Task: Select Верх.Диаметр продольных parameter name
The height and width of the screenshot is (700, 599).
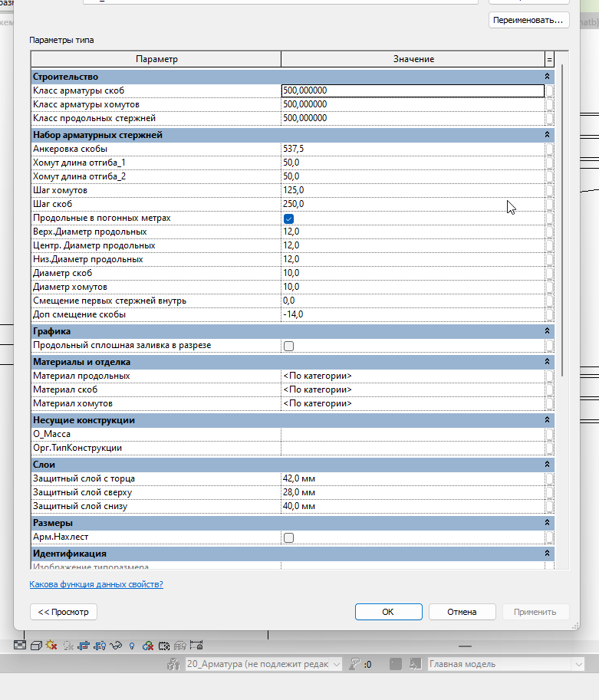Action: point(90,232)
